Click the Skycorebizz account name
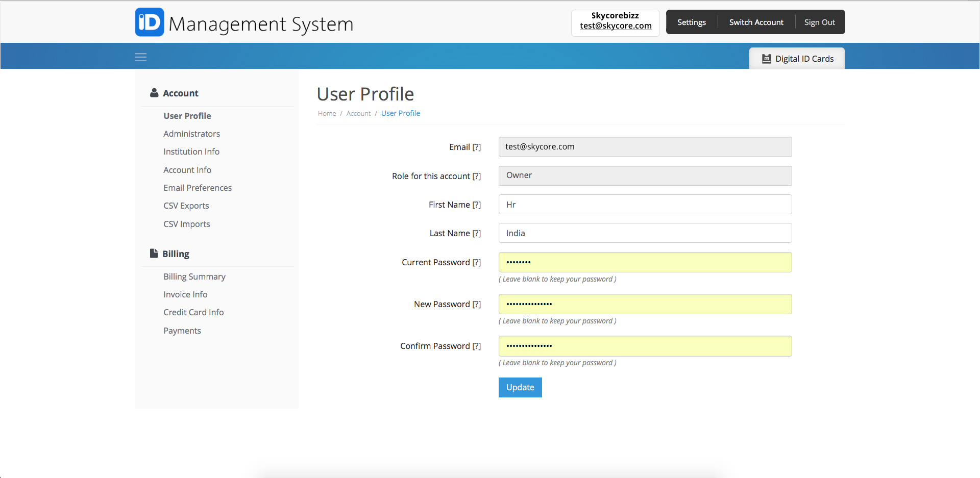Screen dimensions: 980x478 (615, 15)
